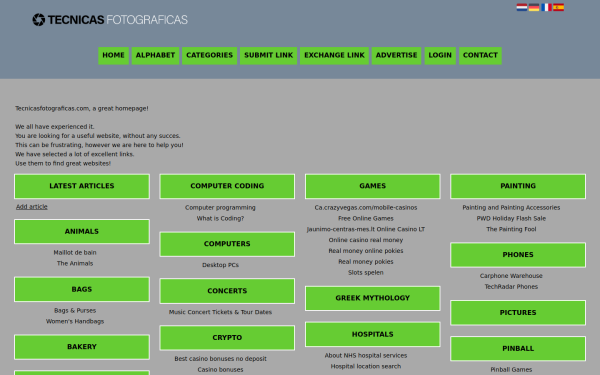The image size is (600, 375).
Task: Visit The Animals link
Action: (x=75, y=263)
